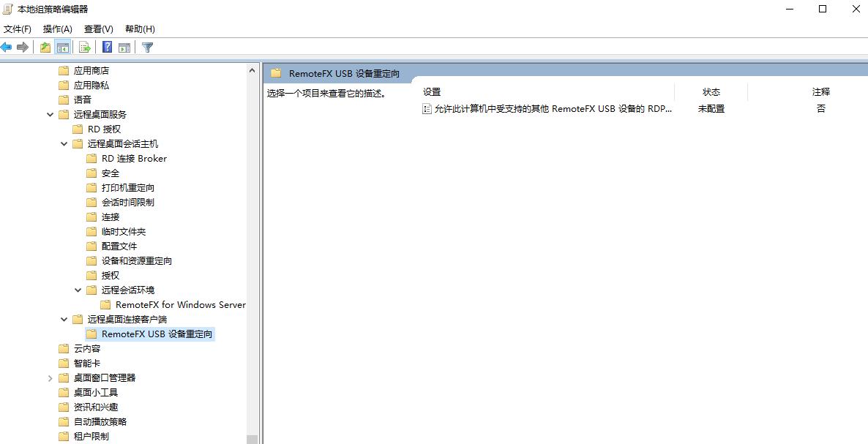
Task: Select the 自动播放策略 folder
Action: click(100, 422)
